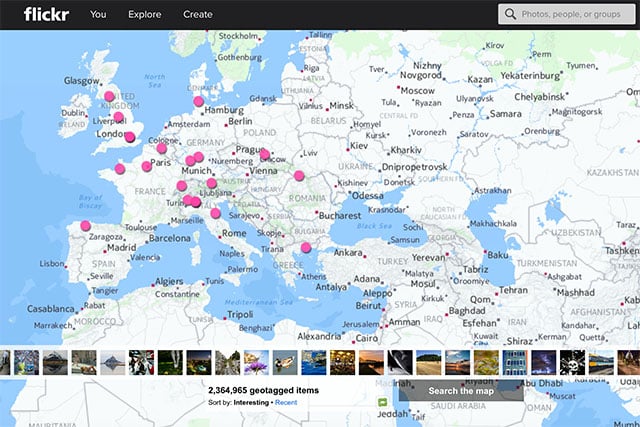The height and width of the screenshot is (427, 640).
Task: Click the small green icon beside Search the map
Action: [383, 402]
